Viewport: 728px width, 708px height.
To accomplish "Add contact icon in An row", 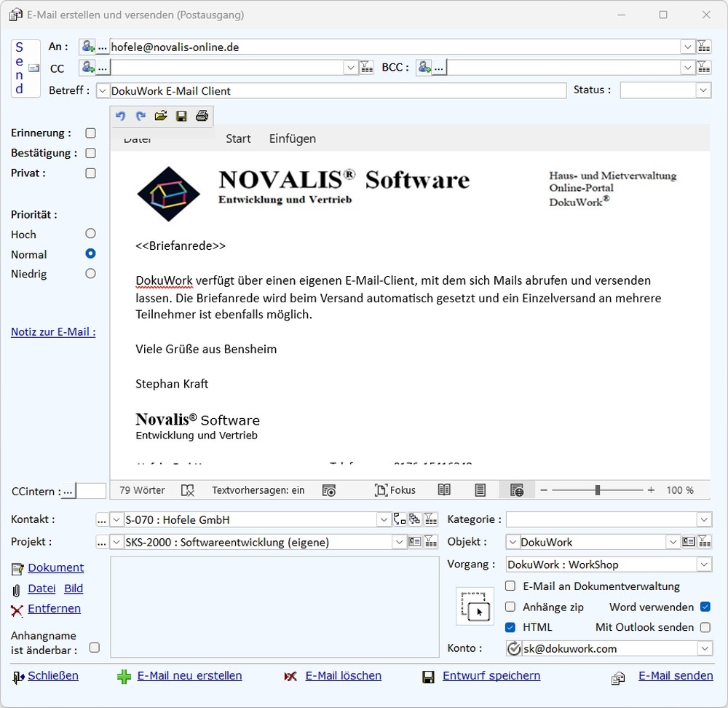I will click(88, 47).
